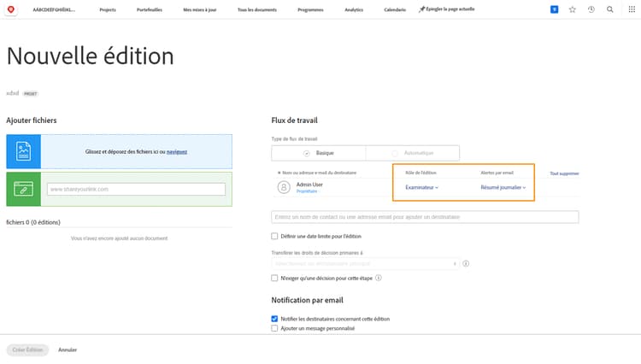Click info icon beside decision step option
The height and width of the screenshot is (364, 641).
coord(379,278)
